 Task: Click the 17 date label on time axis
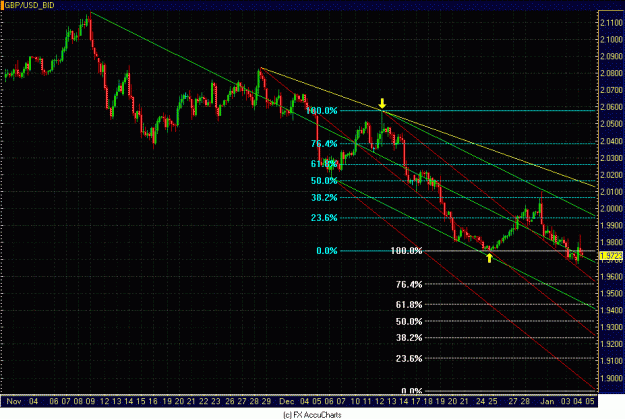click(x=416, y=401)
